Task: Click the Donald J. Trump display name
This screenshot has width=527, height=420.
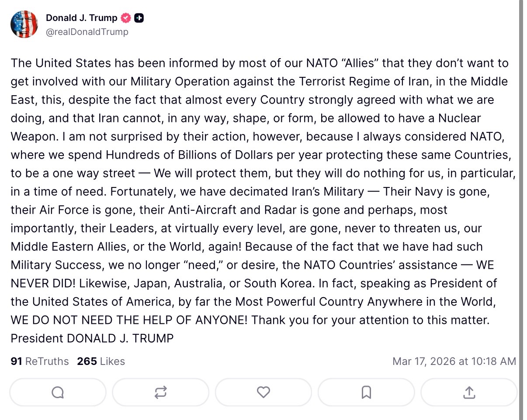Action: [81, 17]
